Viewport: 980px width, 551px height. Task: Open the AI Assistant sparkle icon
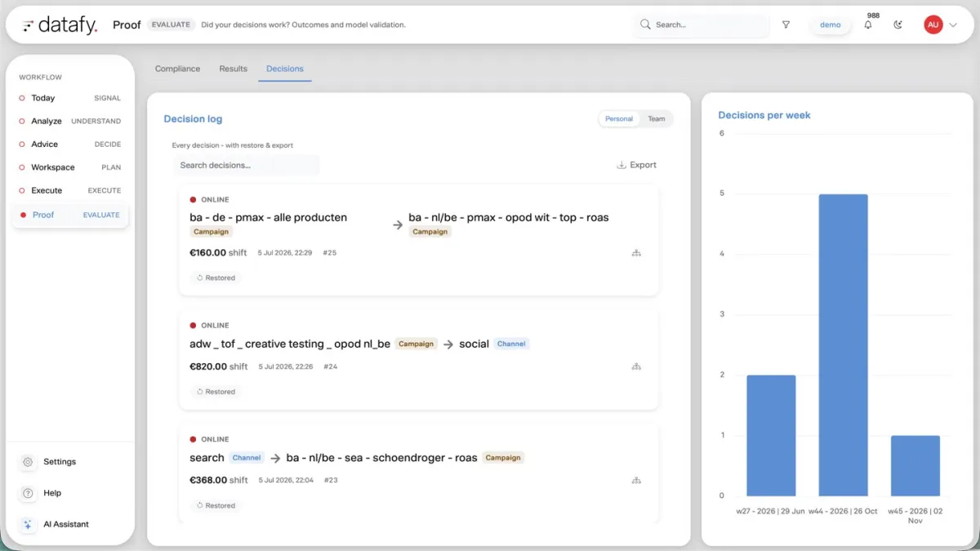pyautogui.click(x=28, y=524)
